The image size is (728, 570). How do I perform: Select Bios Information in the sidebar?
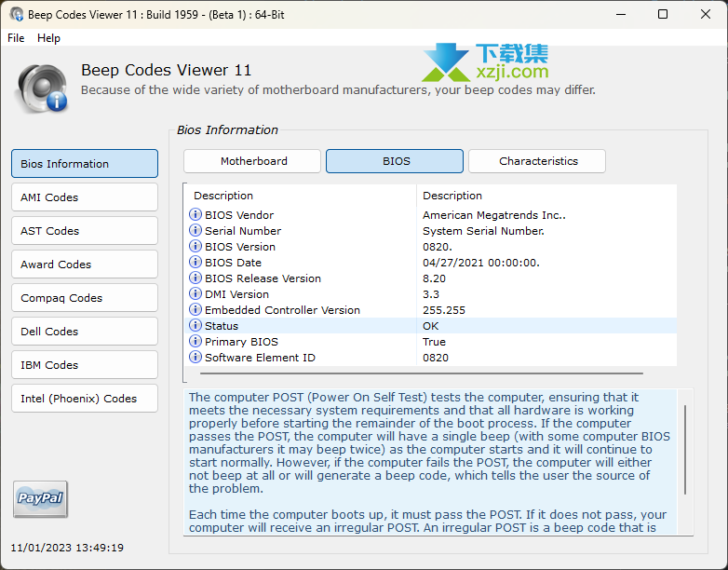(x=85, y=164)
